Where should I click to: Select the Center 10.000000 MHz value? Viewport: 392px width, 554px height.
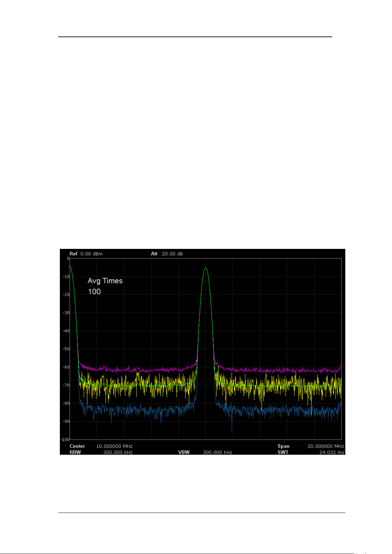(x=114, y=446)
